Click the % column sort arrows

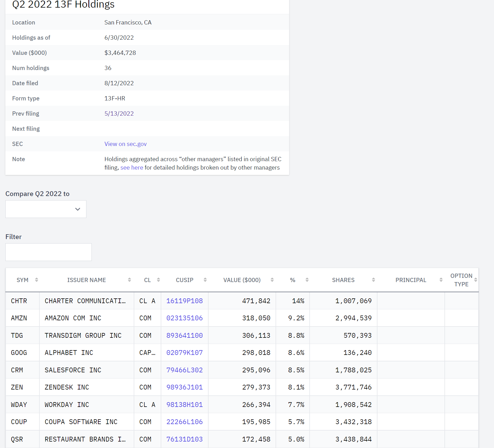tap(307, 280)
